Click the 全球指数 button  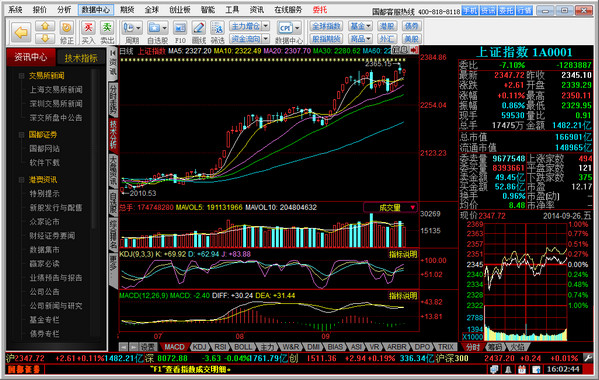326,26
